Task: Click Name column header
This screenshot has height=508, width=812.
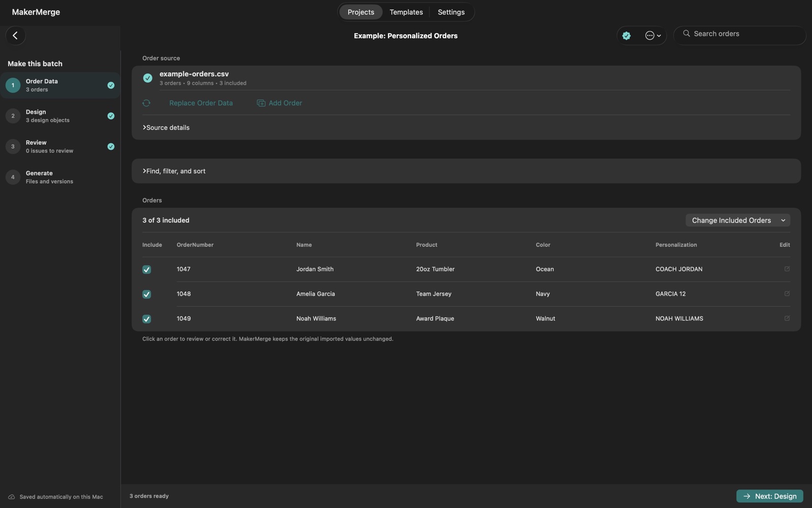Action: coord(304,245)
